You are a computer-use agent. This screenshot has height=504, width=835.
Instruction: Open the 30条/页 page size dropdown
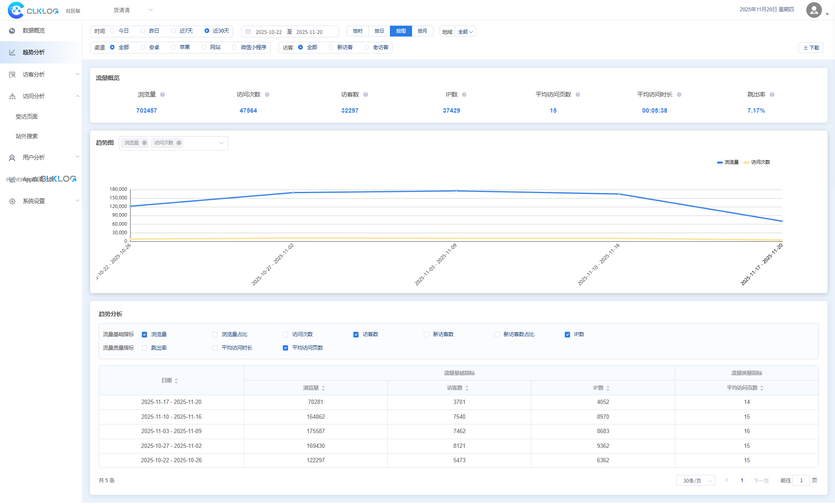click(x=695, y=481)
